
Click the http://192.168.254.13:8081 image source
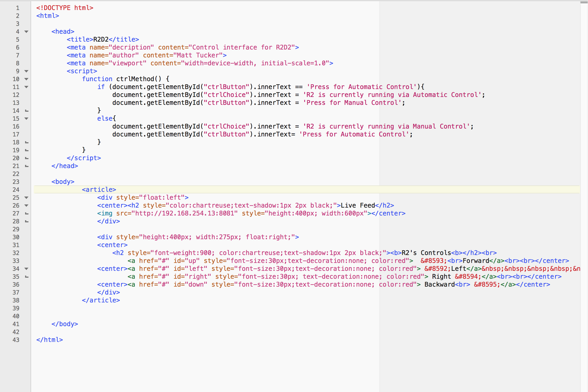pos(185,213)
